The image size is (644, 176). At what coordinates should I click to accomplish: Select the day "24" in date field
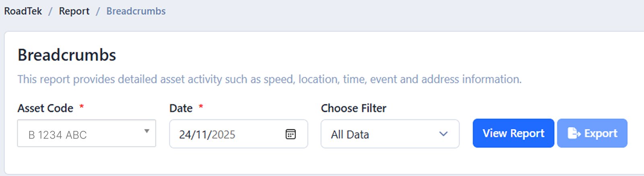[185, 135]
